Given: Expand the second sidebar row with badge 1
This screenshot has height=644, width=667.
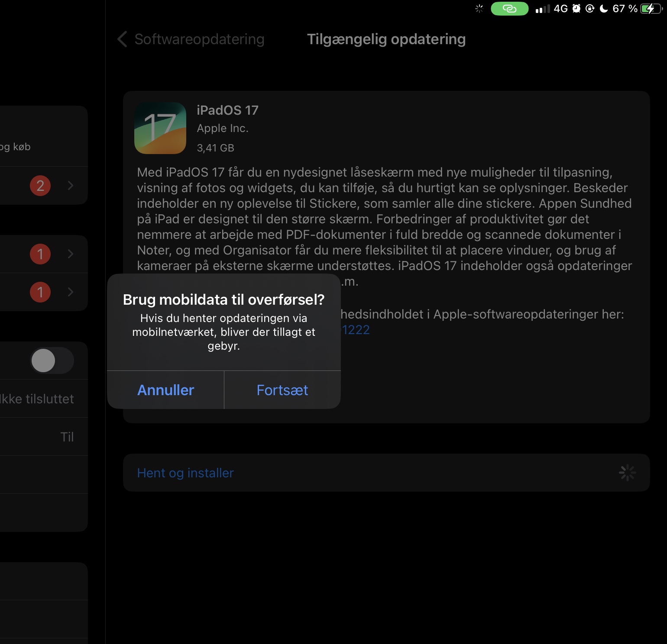Looking at the screenshot, I should (43, 292).
